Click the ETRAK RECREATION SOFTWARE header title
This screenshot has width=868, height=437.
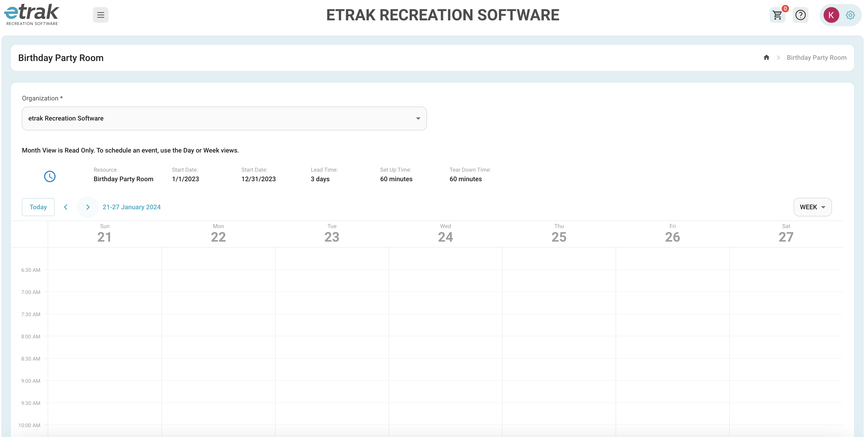pos(443,15)
